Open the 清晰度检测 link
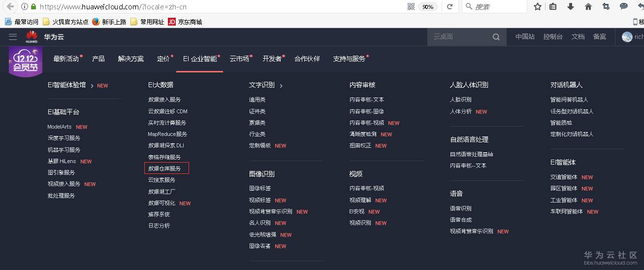 point(363,134)
